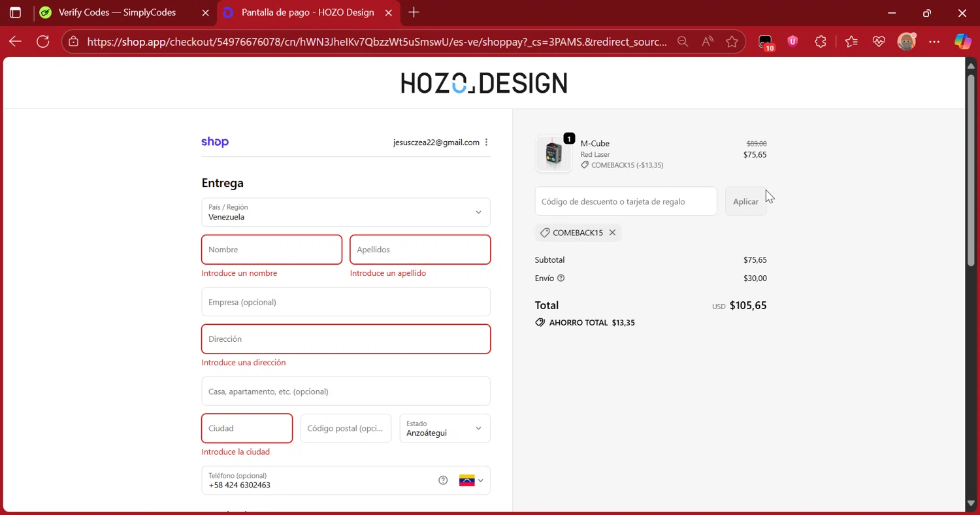This screenshot has height=515, width=980.
Task: Click the Código postal field
Action: pyautogui.click(x=346, y=429)
